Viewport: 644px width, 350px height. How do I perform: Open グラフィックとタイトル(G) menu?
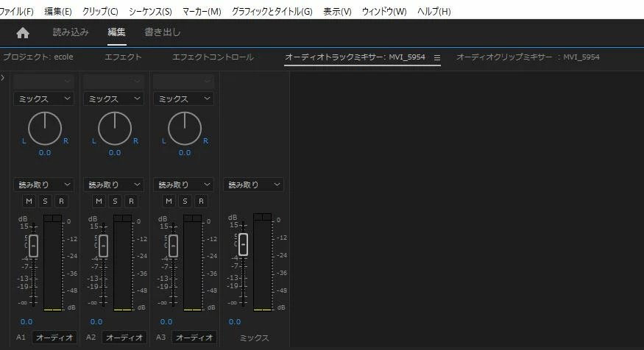click(272, 12)
